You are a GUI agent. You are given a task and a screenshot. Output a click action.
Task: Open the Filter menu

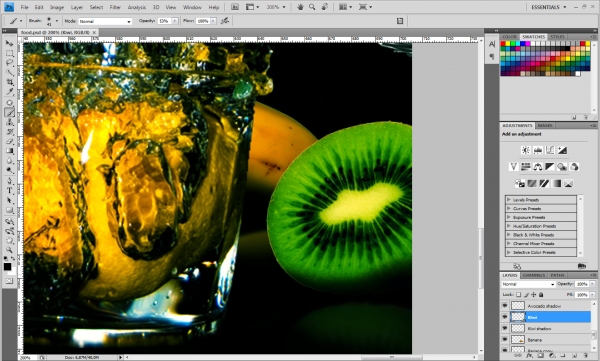point(115,7)
